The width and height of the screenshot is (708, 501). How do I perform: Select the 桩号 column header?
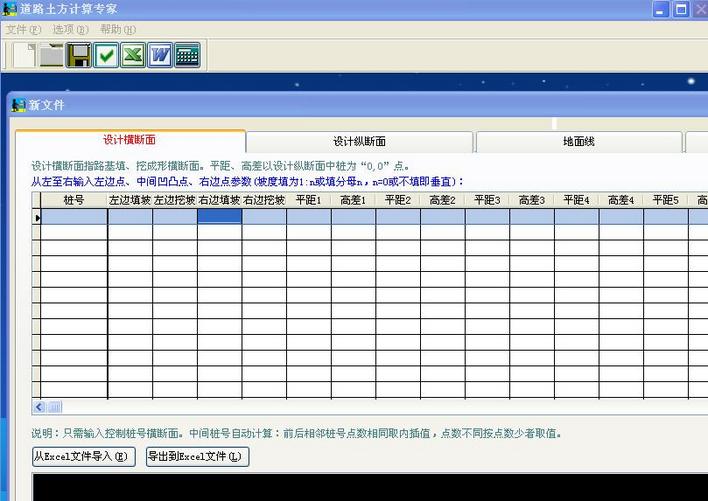tap(74, 200)
